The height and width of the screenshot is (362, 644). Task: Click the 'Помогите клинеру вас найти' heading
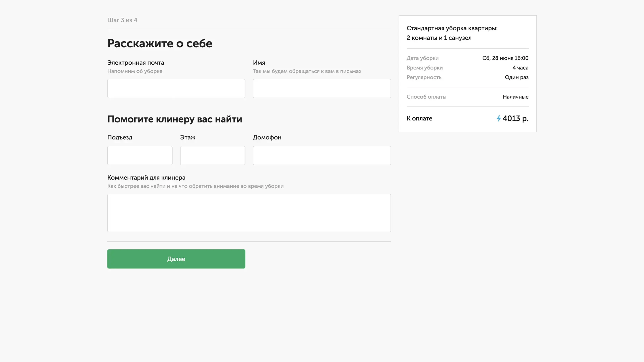[x=174, y=119]
